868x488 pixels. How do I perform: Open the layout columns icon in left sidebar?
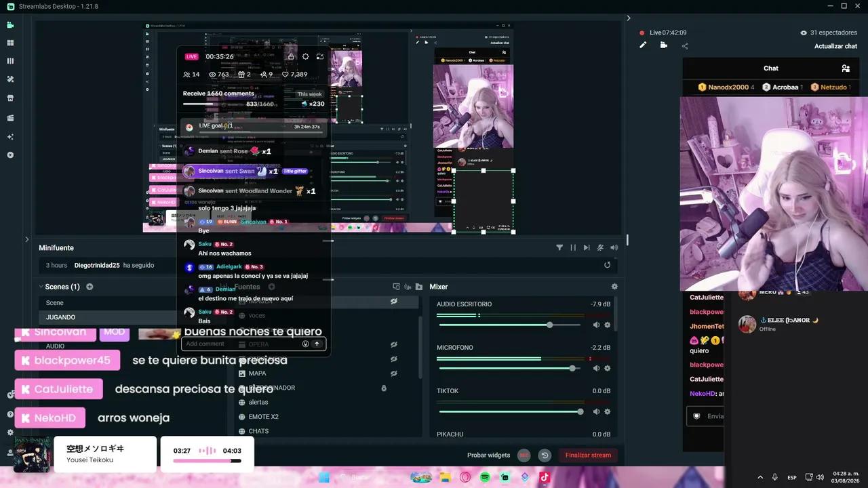10,61
